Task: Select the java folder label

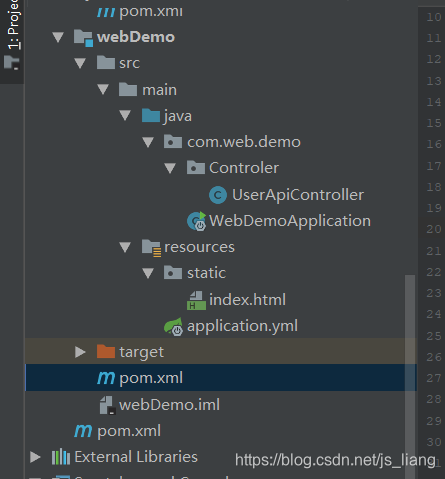Action: tap(178, 116)
